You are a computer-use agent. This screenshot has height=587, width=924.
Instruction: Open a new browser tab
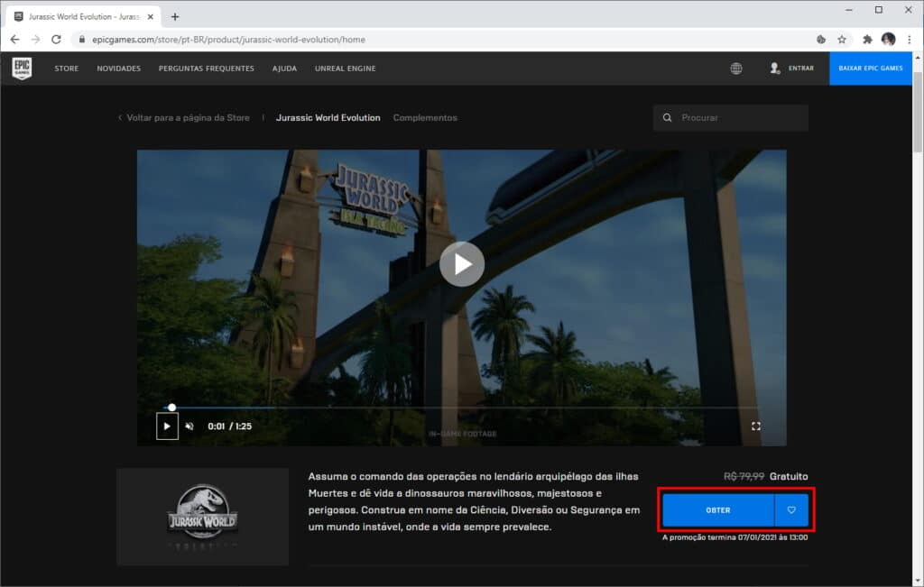[x=175, y=16]
